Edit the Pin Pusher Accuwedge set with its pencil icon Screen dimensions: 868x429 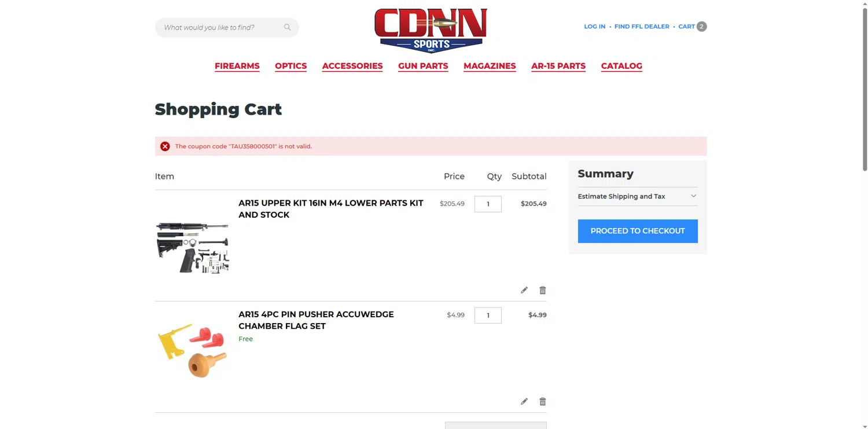(x=524, y=401)
